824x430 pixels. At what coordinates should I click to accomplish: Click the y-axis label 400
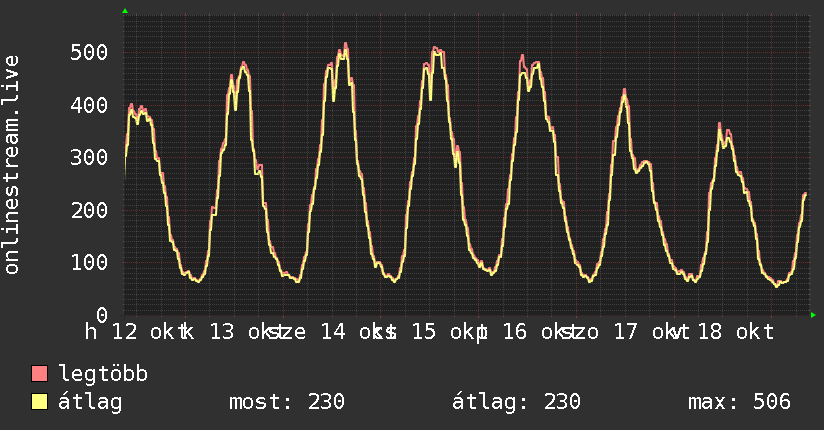coord(89,105)
